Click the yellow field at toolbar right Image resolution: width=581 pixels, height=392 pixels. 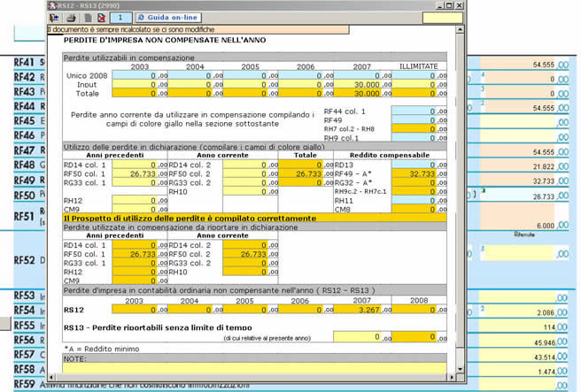point(443,18)
